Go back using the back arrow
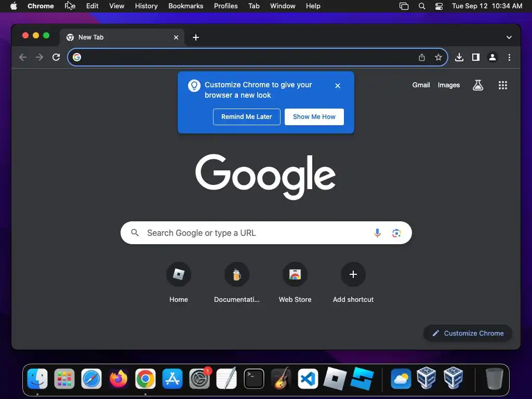 click(23, 57)
